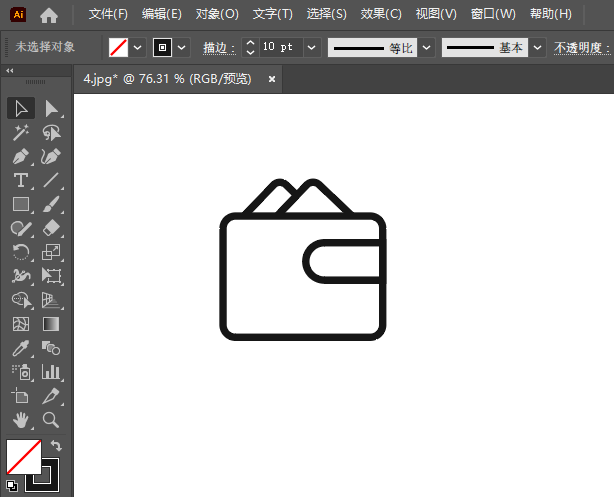Select the Rectangle tool
614x497 pixels.
pyautogui.click(x=21, y=204)
